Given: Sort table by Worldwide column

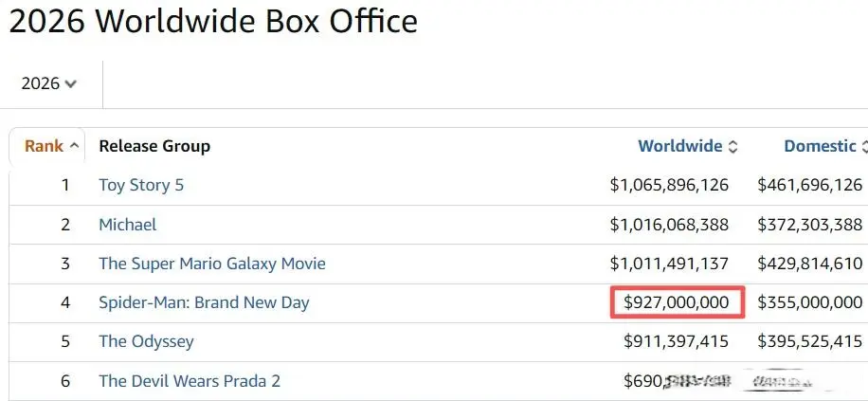Looking at the screenshot, I should pos(679,146).
